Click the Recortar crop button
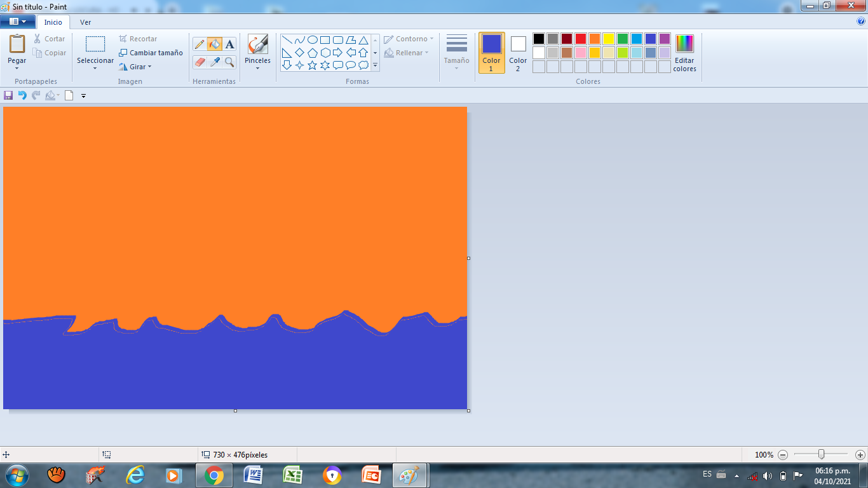The width and height of the screenshot is (868, 488). pyautogui.click(x=138, y=39)
